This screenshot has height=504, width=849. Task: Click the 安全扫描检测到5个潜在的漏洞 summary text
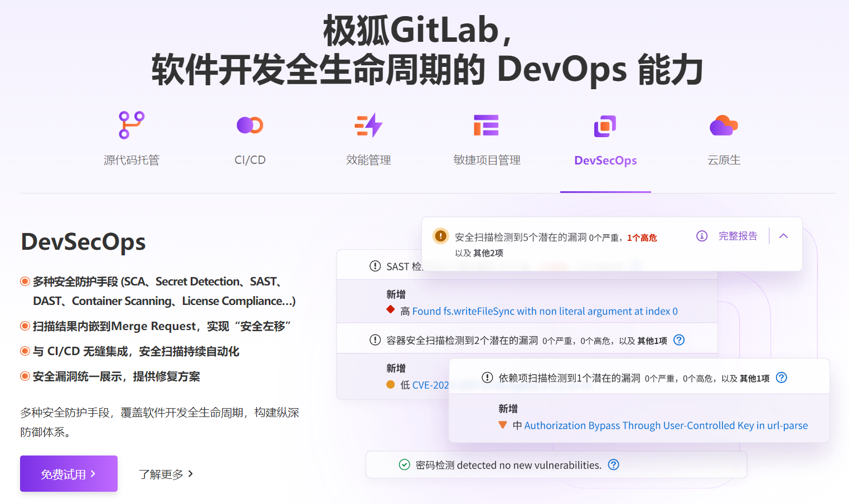[x=521, y=238]
